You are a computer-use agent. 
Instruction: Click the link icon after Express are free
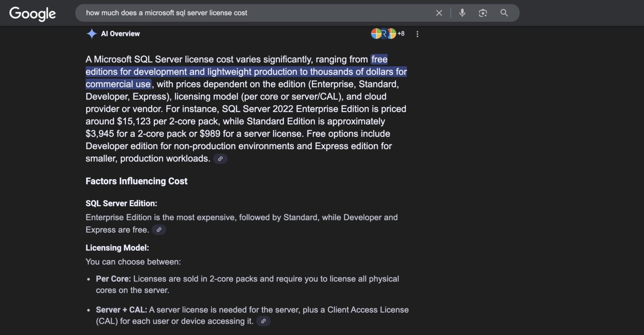click(158, 230)
